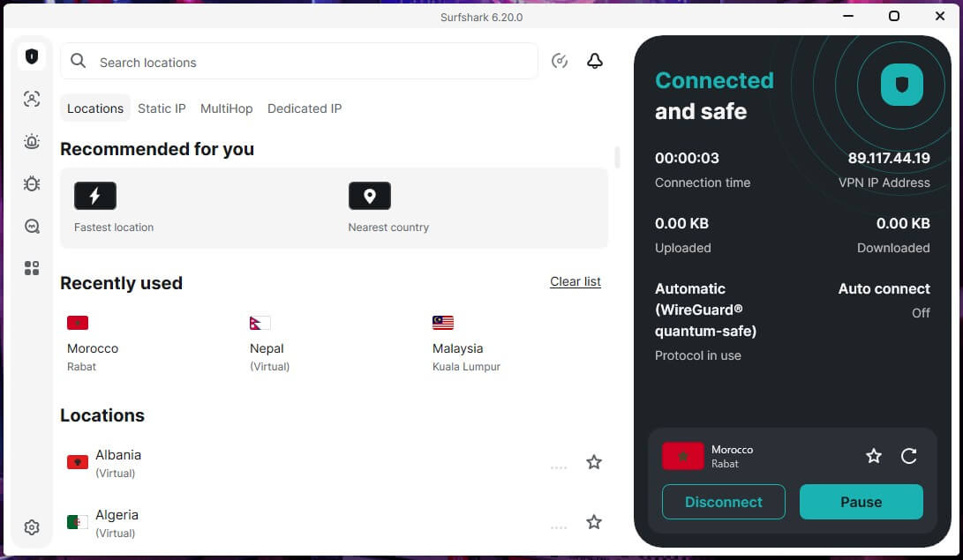Switch to the MultiHop tab
This screenshot has width=963, height=560.
(227, 108)
